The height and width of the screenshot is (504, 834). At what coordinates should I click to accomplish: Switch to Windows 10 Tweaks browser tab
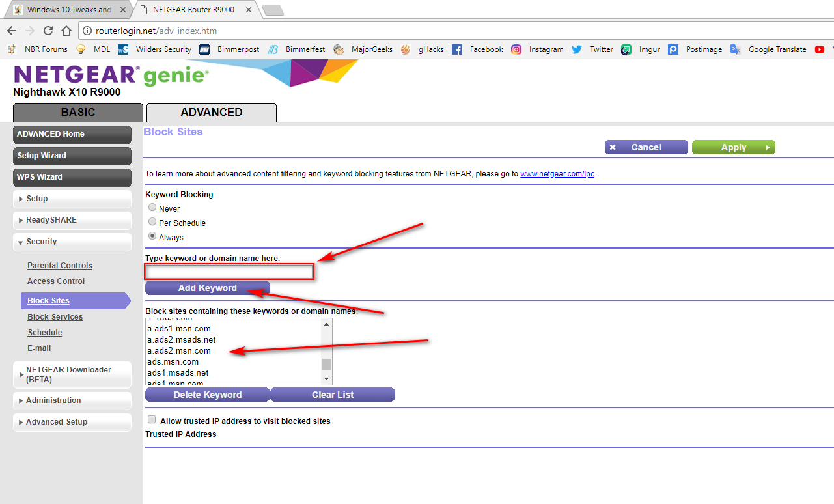pos(68,10)
